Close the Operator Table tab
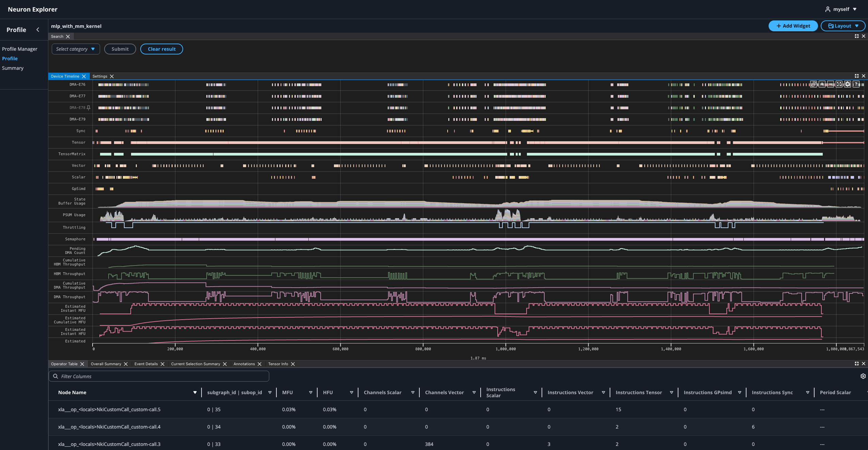This screenshot has height=450, width=868. point(82,364)
